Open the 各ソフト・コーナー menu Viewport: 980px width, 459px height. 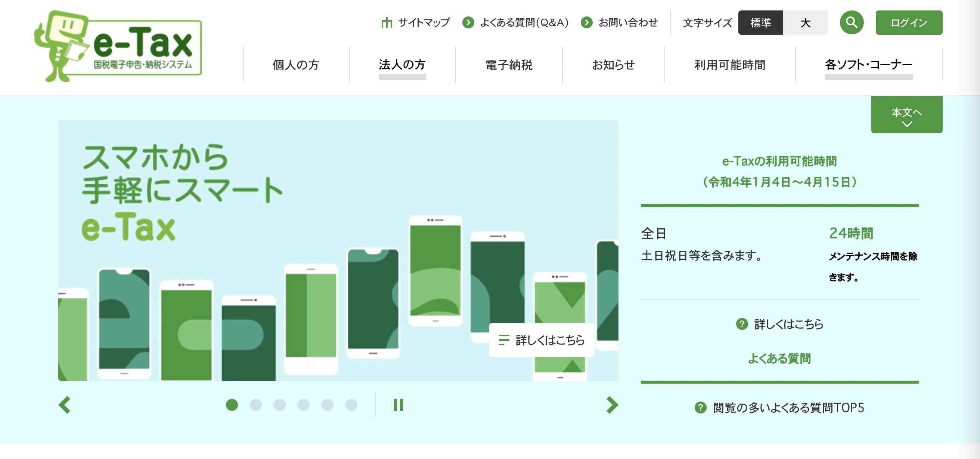pyautogui.click(x=869, y=65)
